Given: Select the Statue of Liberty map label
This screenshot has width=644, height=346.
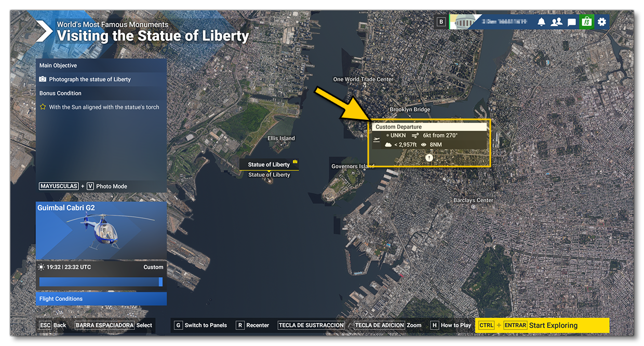Looking at the screenshot, I should coord(269,164).
